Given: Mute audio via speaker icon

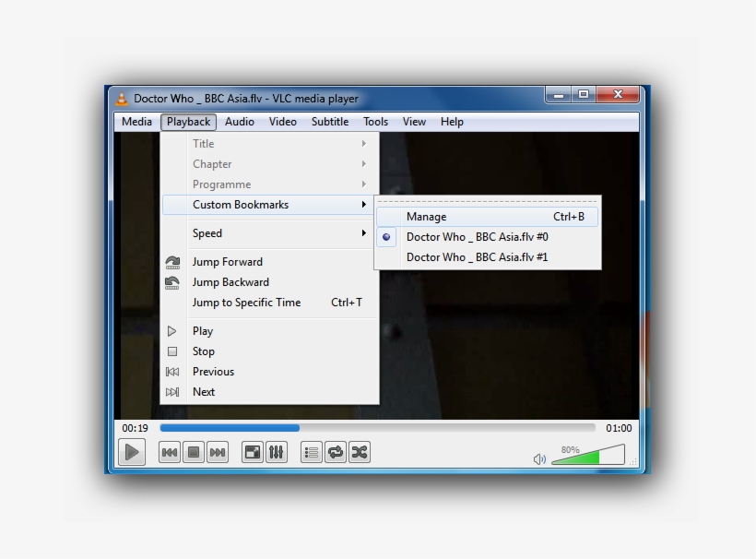Looking at the screenshot, I should click(x=539, y=458).
